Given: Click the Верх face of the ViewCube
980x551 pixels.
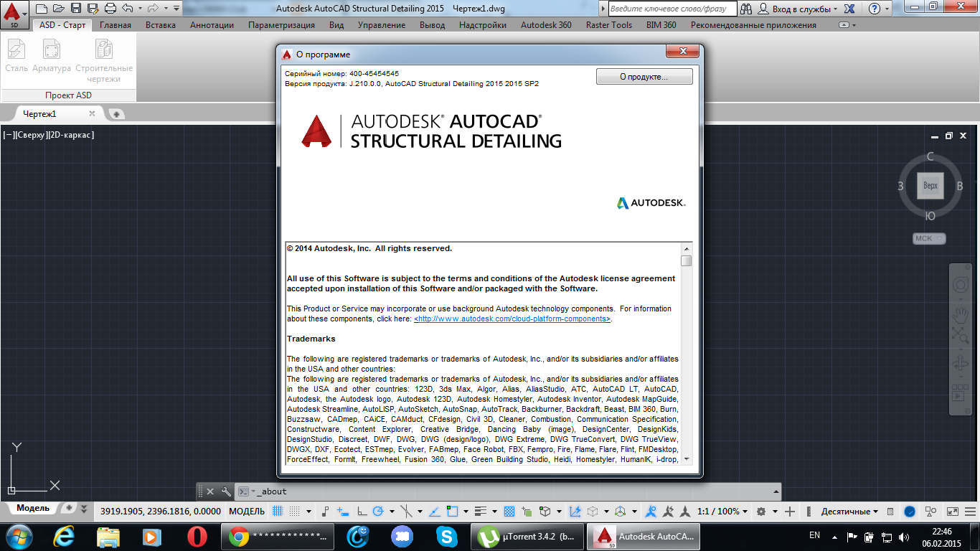Looking at the screenshot, I should click(x=930, y=186).
